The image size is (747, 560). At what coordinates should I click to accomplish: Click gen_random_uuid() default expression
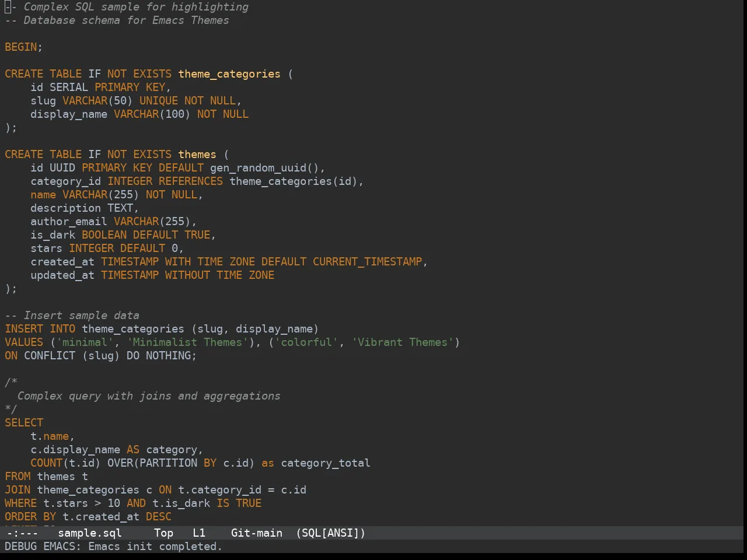tap(264, 168)
